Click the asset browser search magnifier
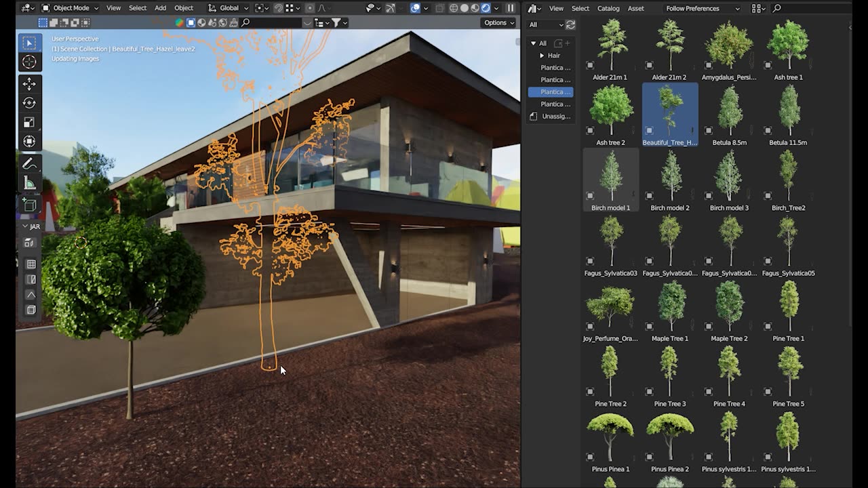Viewport: 868px width, 488px height. coord(777,8)
